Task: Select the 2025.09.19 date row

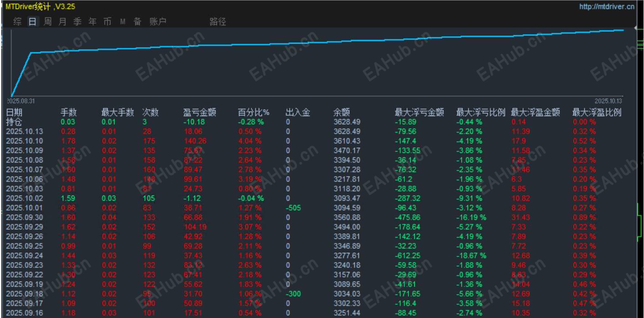Action: tap(24, 284)
